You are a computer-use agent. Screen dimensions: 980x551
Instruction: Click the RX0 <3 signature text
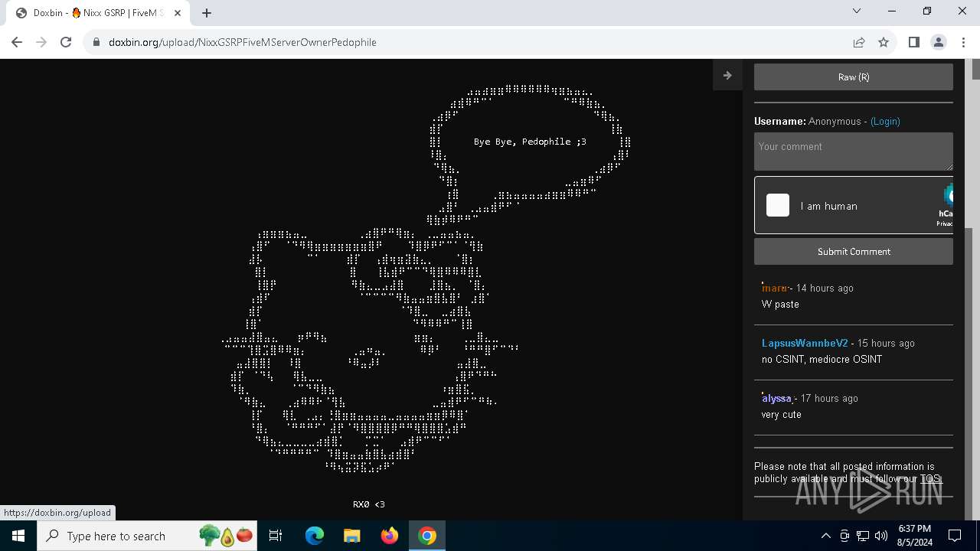tap(369, 504)
